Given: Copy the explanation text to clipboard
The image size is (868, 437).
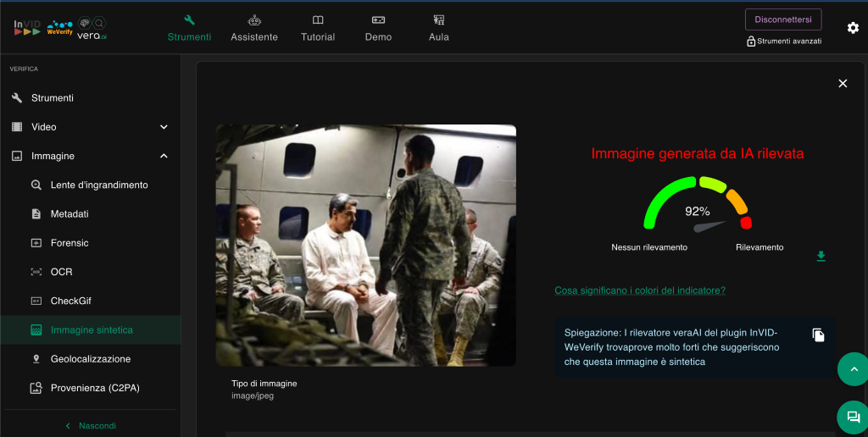Looking at the screenshot, I should [818, 335].
